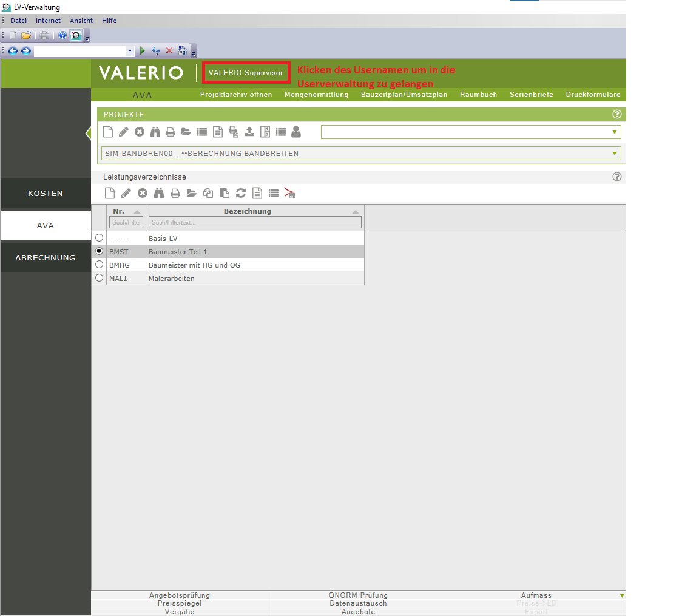The image size is (699, 616).
Task: Click the binoculars search icon in Projekte toolbar
Action: [155, 132]
